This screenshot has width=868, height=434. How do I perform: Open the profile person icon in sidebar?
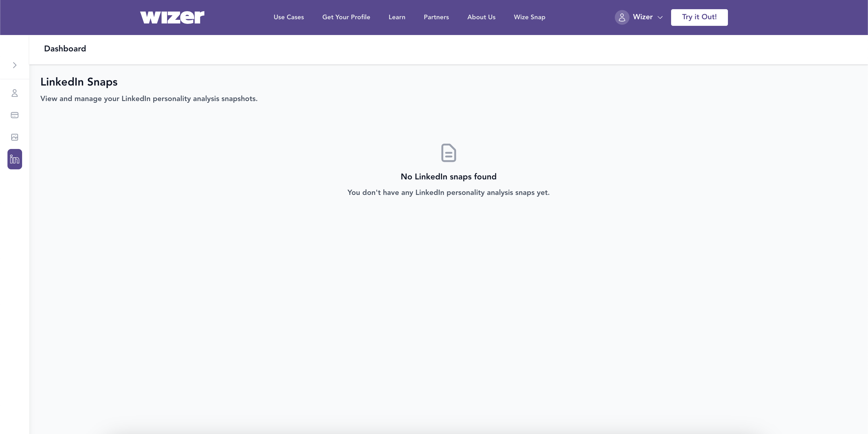pos(14,93)
